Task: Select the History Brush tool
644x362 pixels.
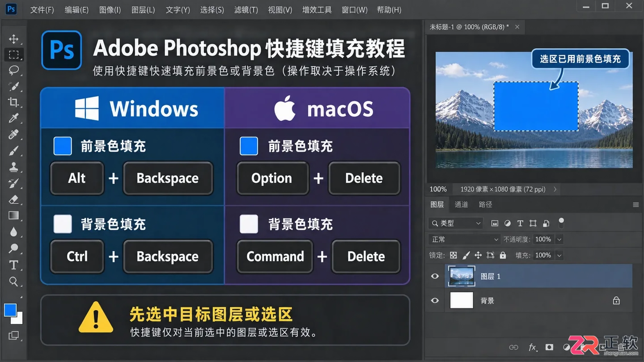Action: tap(13, 183)
